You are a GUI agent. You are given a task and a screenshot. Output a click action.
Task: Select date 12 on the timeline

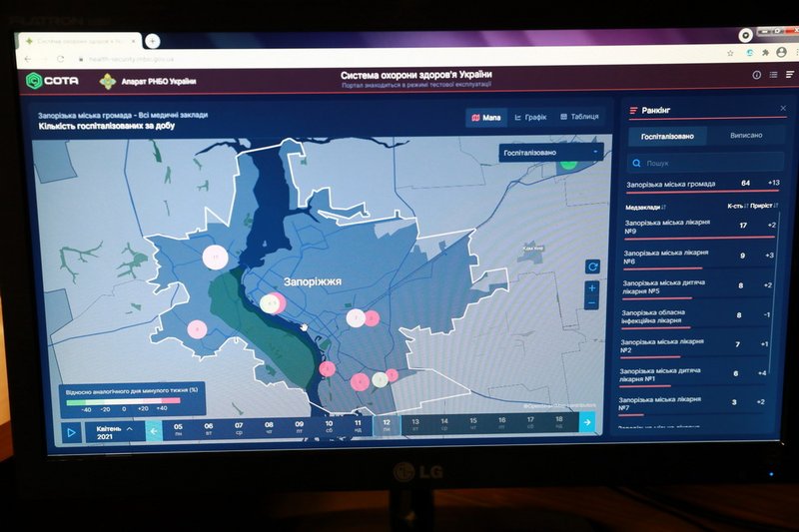(386, 425)
